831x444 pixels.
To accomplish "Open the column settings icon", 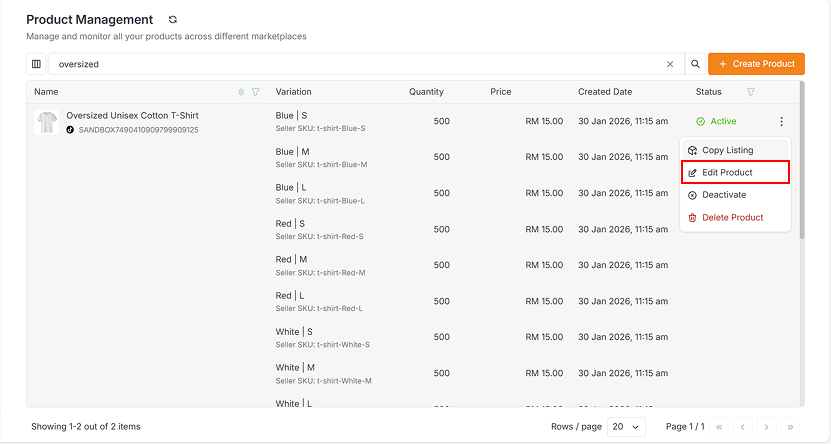I will pos(37,64).
